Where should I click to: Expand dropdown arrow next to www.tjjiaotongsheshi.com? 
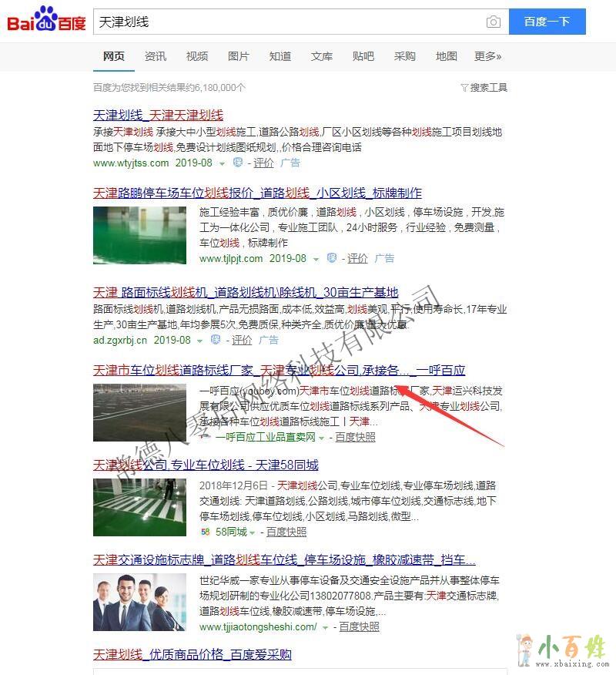(325, 627)
